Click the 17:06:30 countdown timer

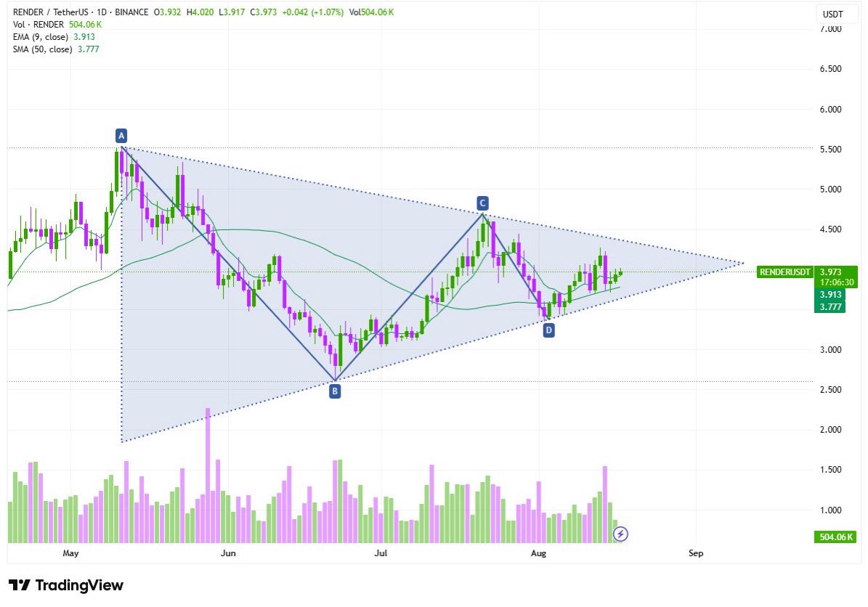tap(837, 282)
